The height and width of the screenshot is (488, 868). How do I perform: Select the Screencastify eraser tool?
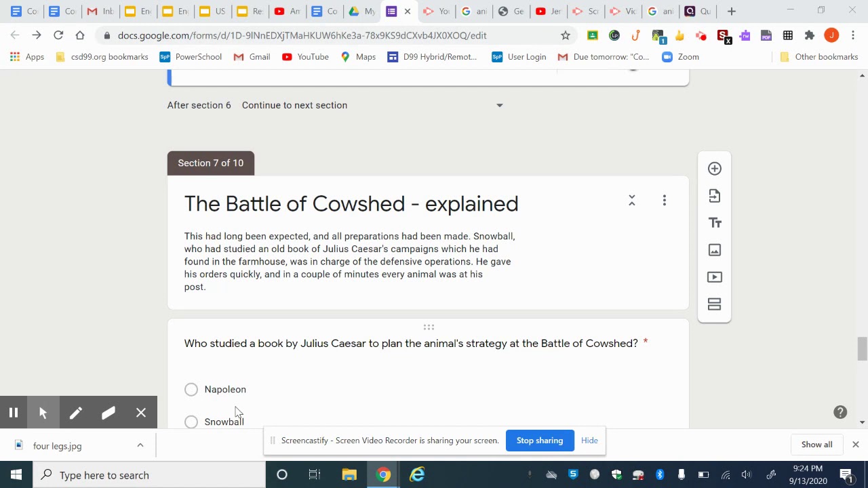(x=108, y=413)
